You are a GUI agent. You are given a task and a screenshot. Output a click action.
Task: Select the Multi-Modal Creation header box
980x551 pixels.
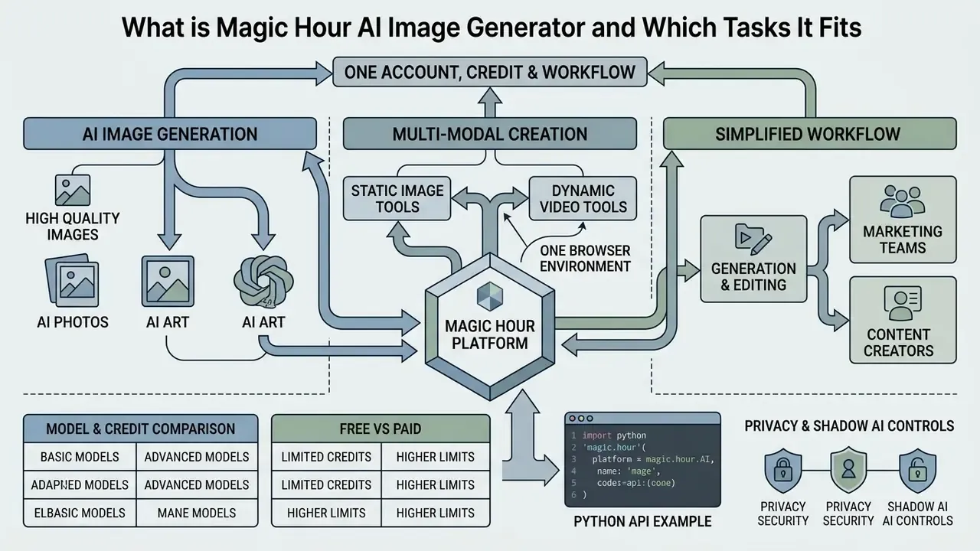(x=490, y=133)
